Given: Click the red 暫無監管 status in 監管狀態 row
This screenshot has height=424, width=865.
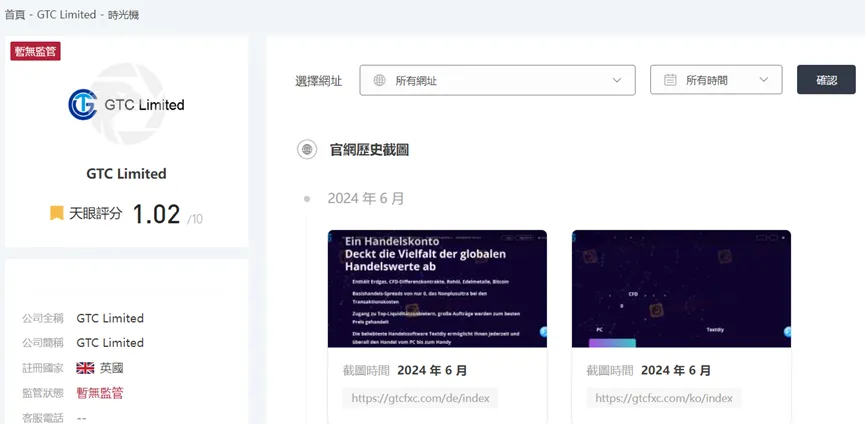Looking at the screenshot, I should [x=100, y=393].
